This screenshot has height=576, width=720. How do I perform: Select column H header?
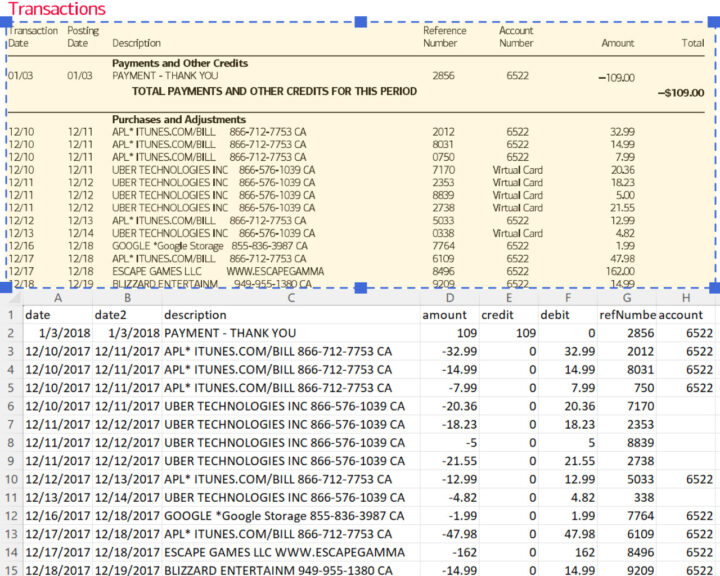[687, 297]
